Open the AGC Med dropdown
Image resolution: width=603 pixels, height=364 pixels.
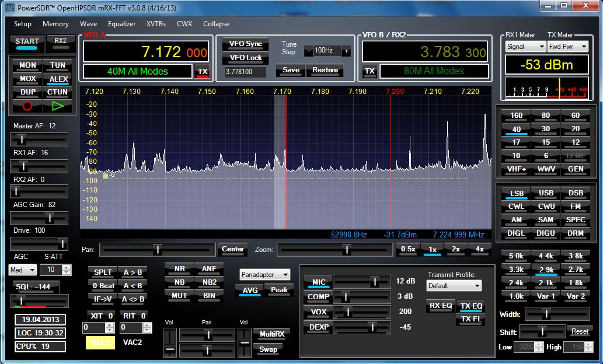tap(22, 269)
